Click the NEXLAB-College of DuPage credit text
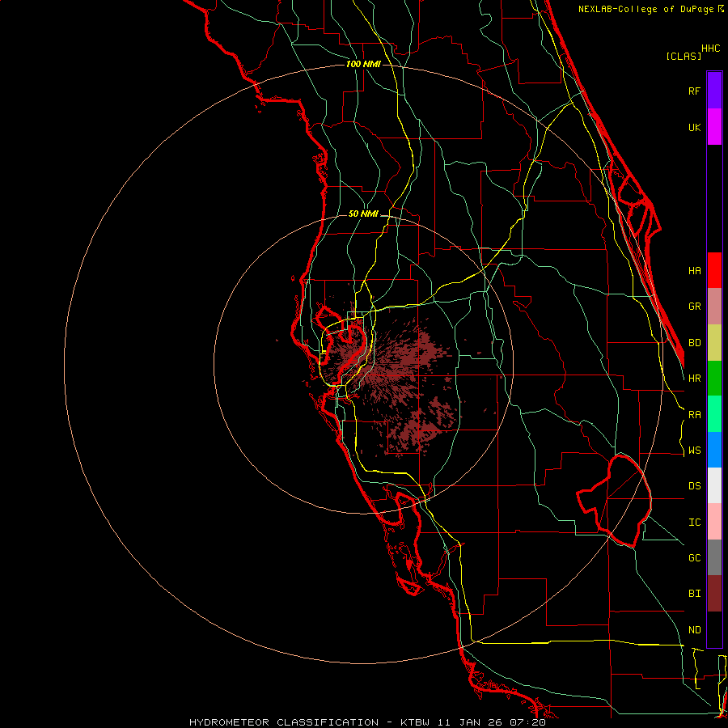Screen dimensions: 728x728 coord(645,9)
